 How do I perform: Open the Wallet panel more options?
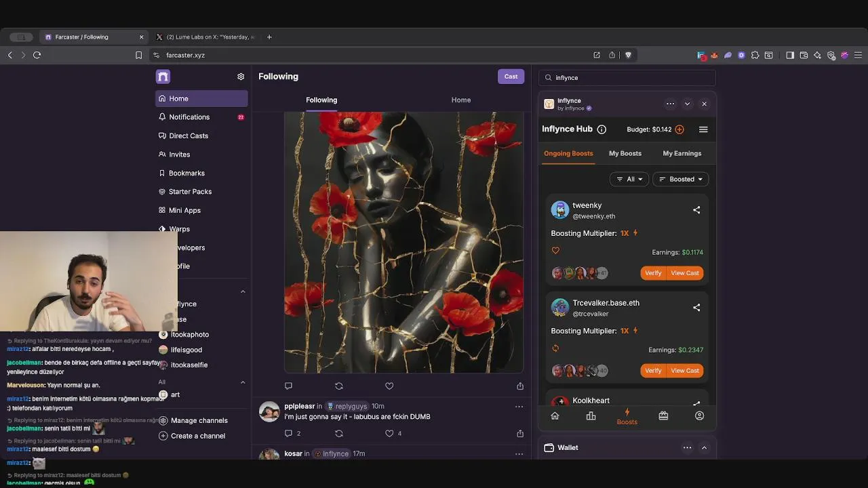click(687, 447)
